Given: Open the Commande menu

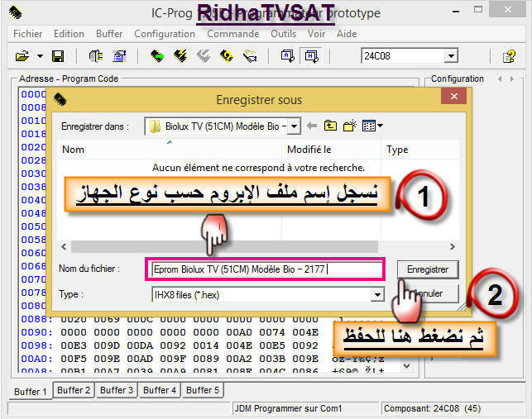Looking at the screenshot, I should click(x=232, y=34).
